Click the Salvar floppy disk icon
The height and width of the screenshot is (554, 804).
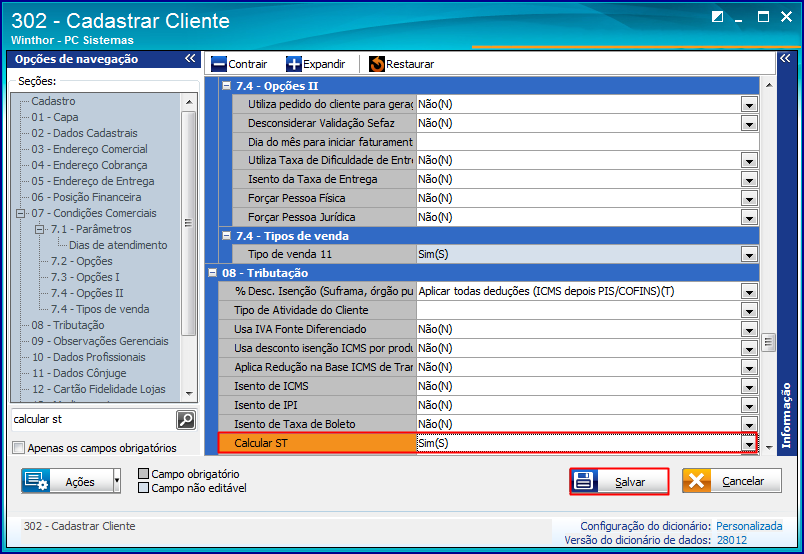click(584, 481)
